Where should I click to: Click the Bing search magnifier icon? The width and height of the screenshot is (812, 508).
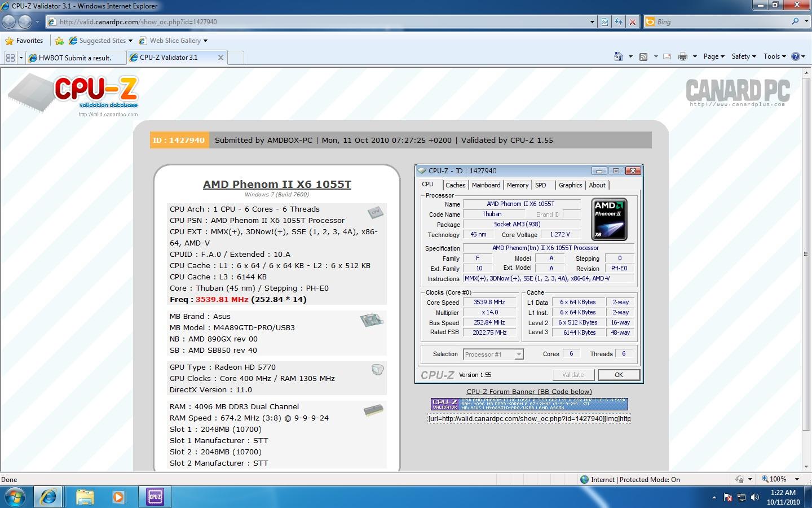point(795,21)
